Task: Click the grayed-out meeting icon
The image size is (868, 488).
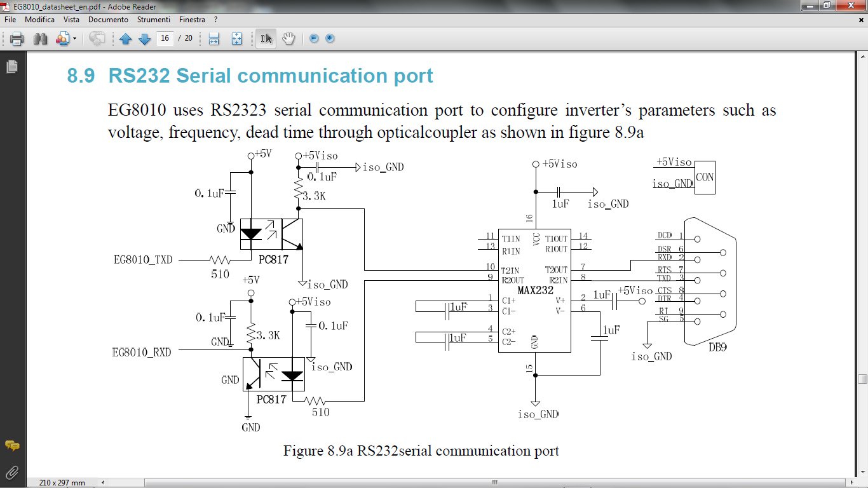Action: (97, 39)
